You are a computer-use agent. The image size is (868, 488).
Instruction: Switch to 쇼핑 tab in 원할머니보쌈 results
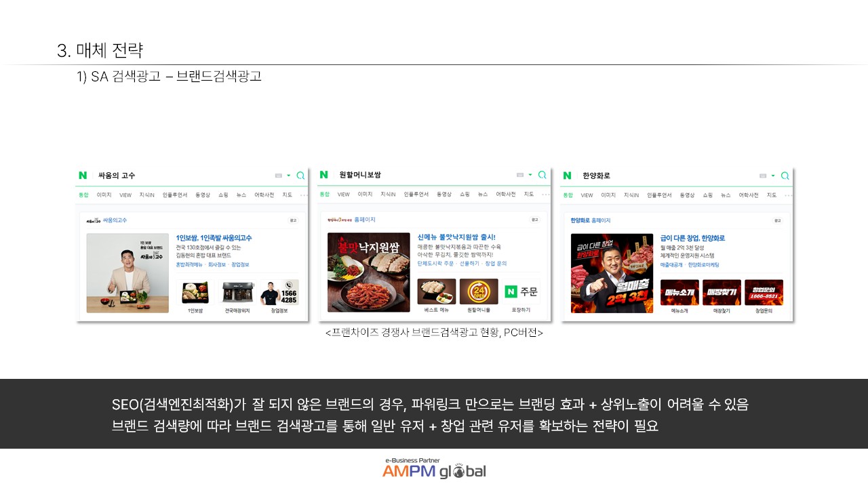pos(465,195)
